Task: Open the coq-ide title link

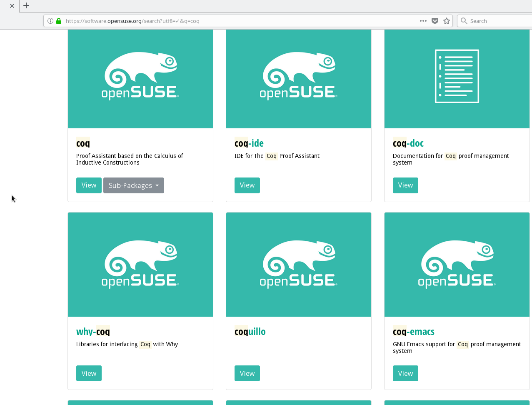Action: pos(249,143)
